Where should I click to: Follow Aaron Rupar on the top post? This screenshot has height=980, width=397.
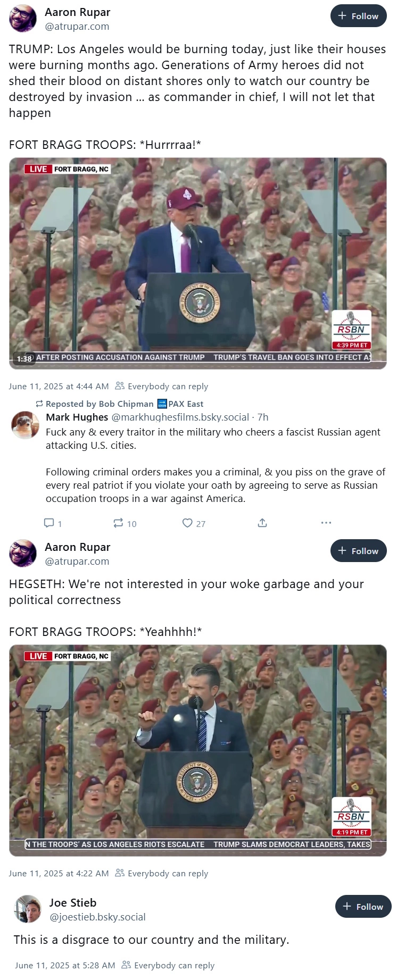(358, 16)
